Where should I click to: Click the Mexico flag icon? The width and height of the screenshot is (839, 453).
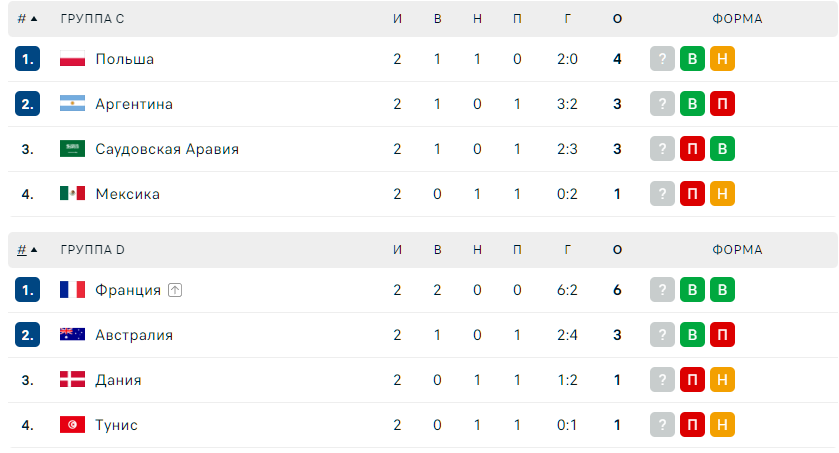pos(72,194)
